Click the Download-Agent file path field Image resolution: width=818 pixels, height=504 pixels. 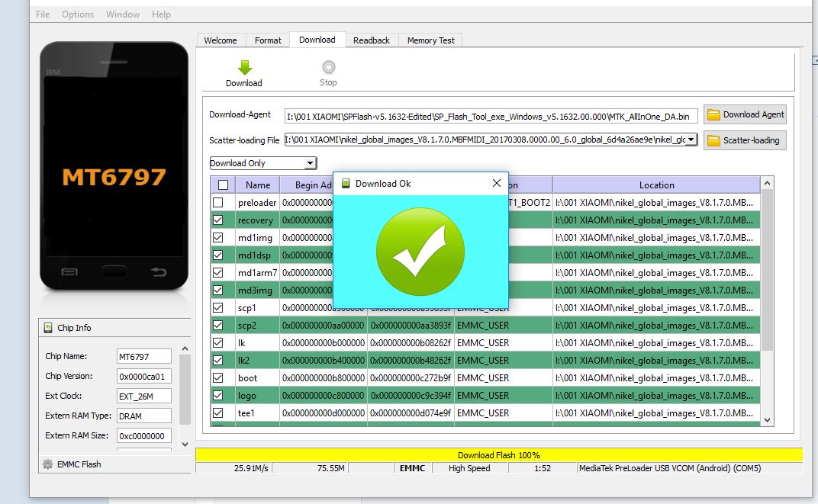pyautogui.click(x=491, y=116)
